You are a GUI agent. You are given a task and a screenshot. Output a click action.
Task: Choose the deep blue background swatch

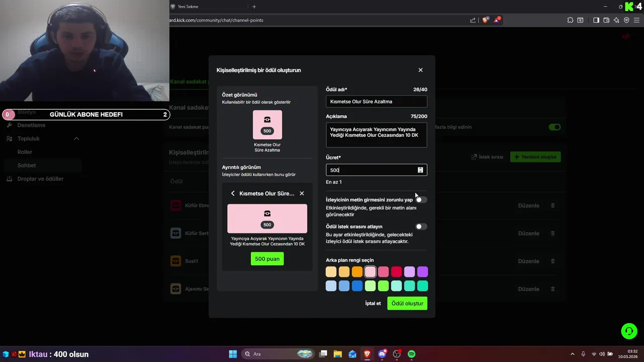coord(357,286)
